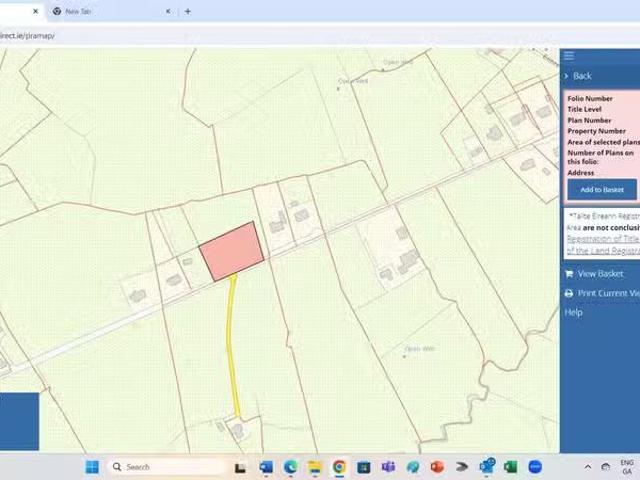The height and width of the screenshot is (480, 640).
Task: Click the taskbar Search box
Action: click(x=165, y=466)
